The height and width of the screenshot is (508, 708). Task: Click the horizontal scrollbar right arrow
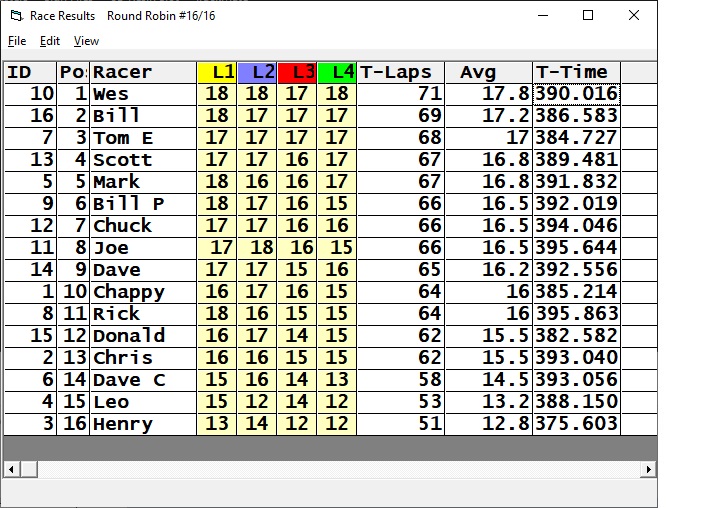[648, 469]
